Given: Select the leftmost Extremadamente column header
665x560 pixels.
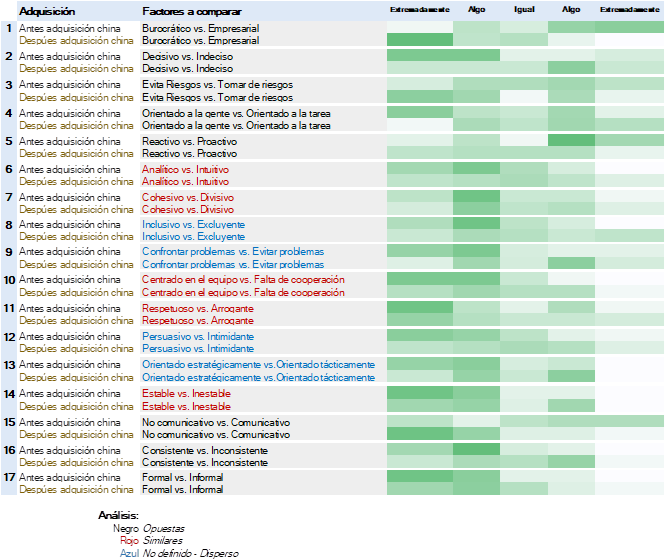Looking at the screenshot, I should pos(419,9).
